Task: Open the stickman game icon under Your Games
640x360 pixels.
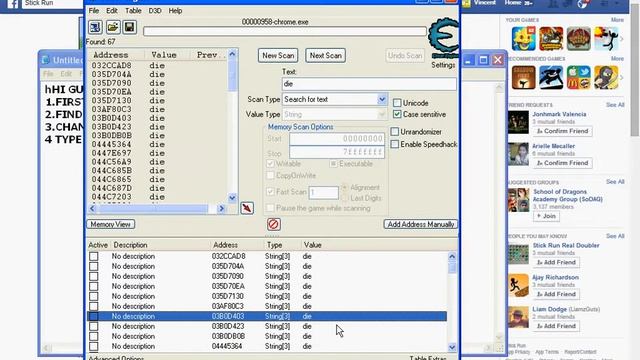Action: pyautogui.click(x=606, y=39)
